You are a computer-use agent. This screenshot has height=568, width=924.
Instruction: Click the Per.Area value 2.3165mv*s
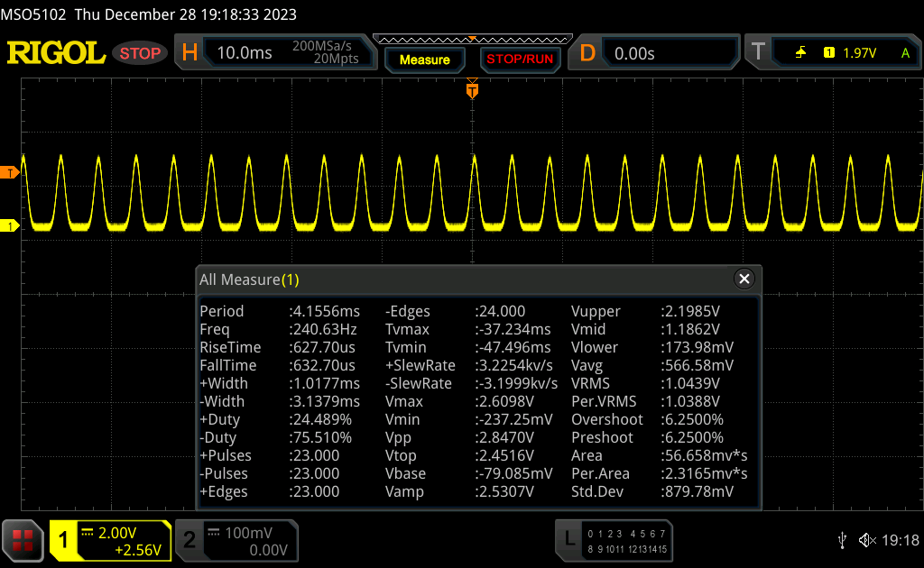(x=704, y=473)
